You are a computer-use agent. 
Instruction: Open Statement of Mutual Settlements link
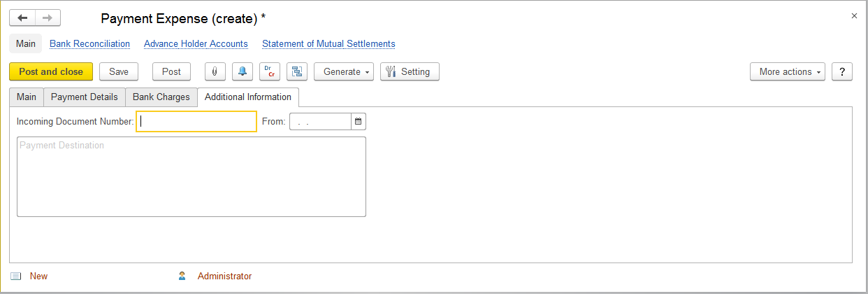328,43
